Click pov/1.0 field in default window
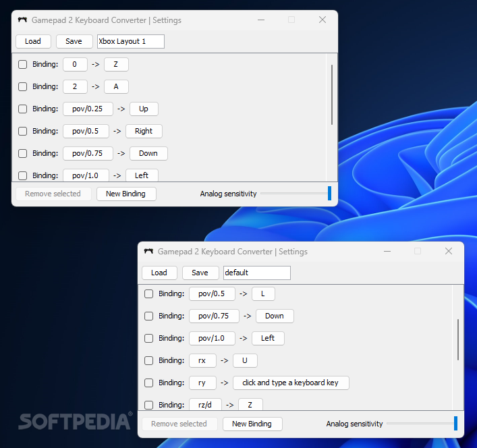 pos(212,338)
